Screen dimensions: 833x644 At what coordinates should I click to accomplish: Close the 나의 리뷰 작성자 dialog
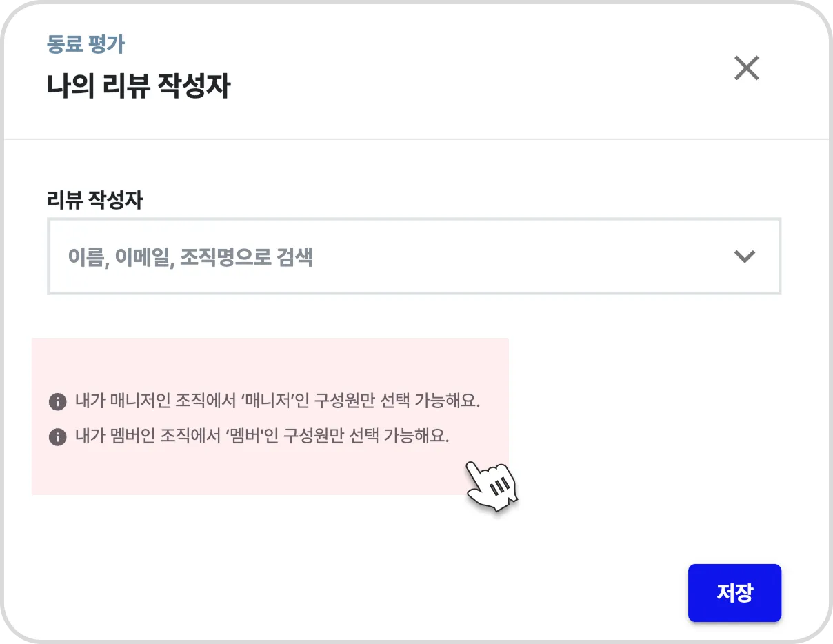(747, 68)
